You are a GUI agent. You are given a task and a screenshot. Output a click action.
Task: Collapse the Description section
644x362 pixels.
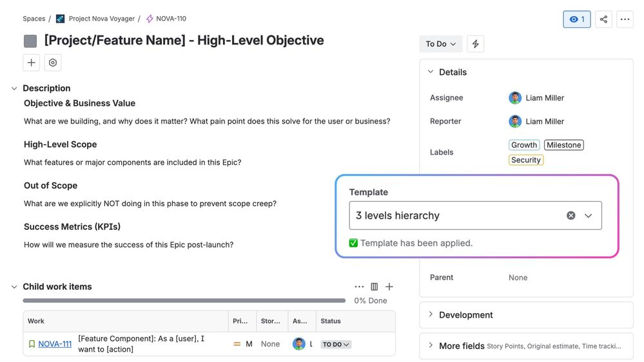pos(14,88)
